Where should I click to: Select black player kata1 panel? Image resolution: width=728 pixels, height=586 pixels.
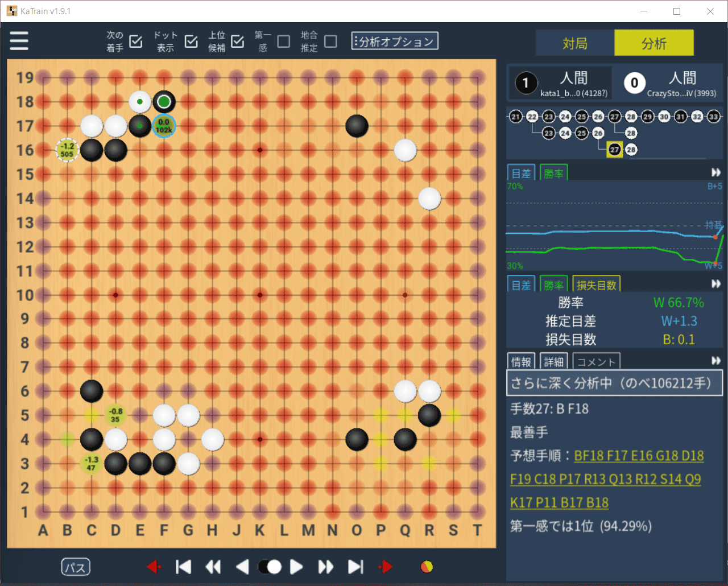(560, 83)
